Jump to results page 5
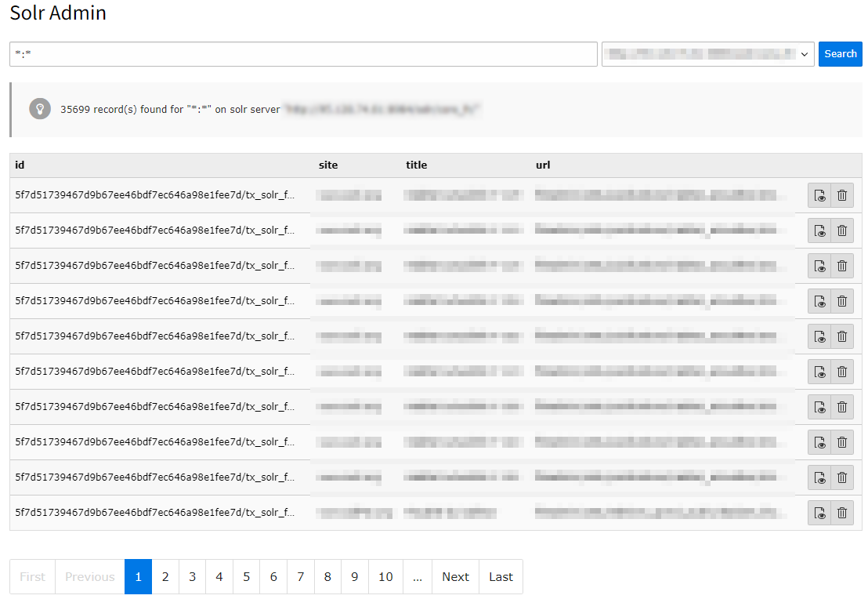The image size is (868, 599). click(x=246, y=577)
